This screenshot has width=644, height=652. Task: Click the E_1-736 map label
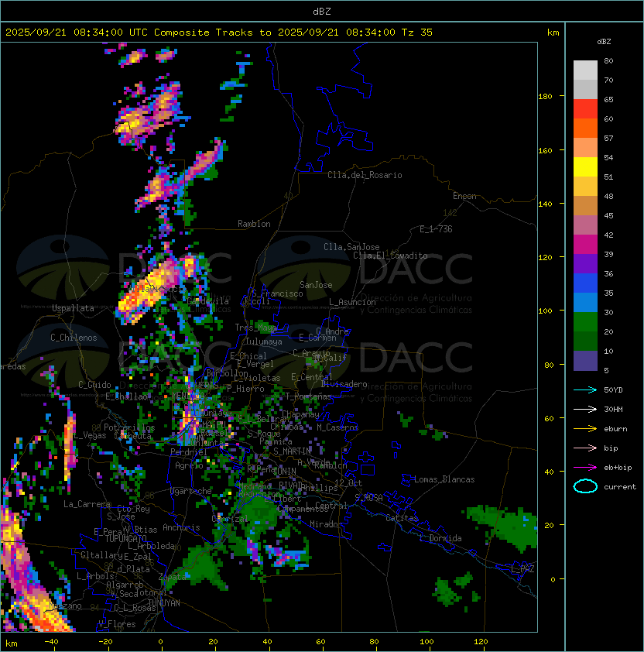(436, 229)
